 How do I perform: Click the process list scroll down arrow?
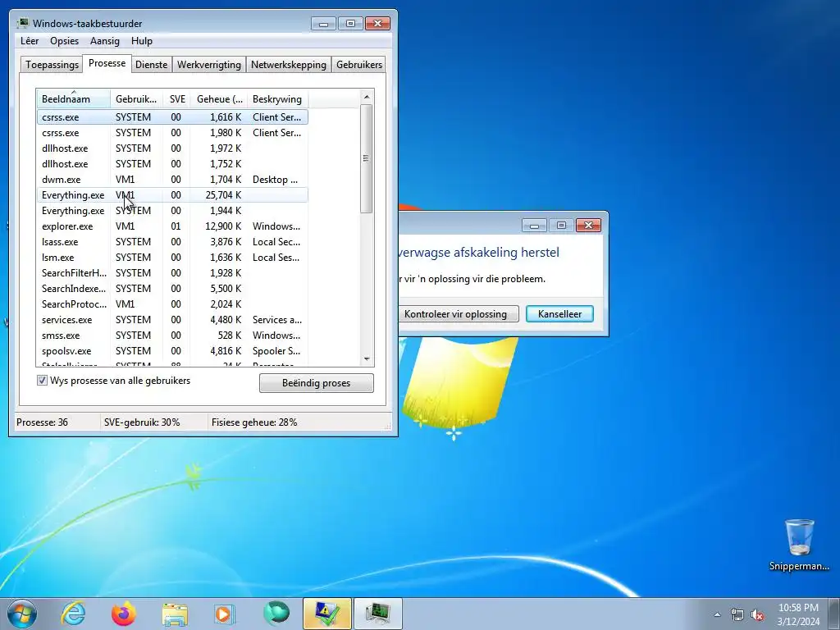(x=367, y=358)
